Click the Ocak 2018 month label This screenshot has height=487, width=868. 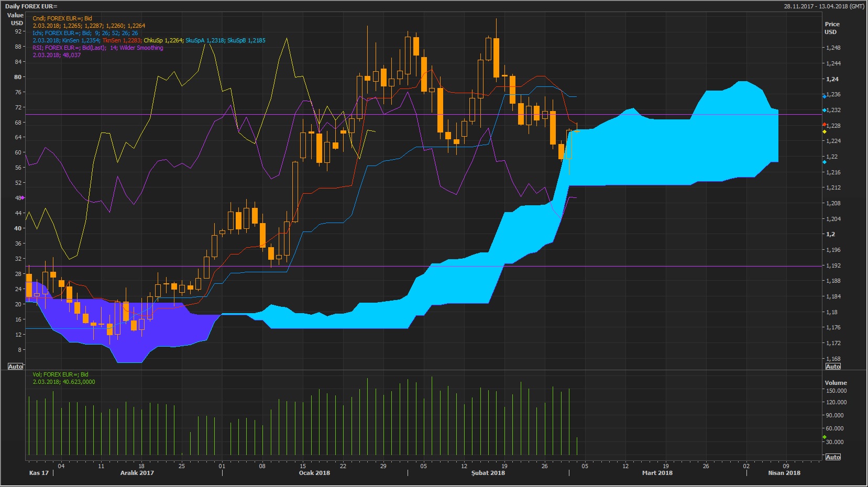point(314,473)
